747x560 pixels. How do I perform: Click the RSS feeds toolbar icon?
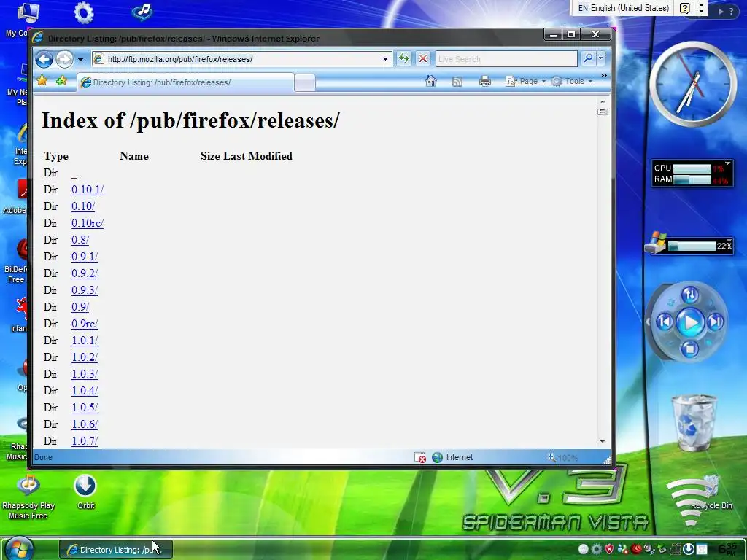(457, 82)
